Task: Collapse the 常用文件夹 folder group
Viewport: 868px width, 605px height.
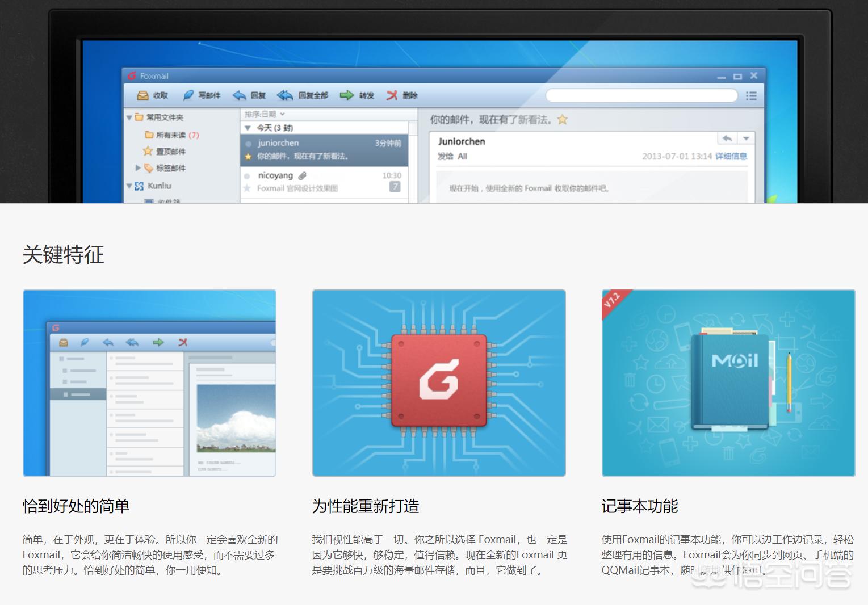Action: [x=129, y=117]
